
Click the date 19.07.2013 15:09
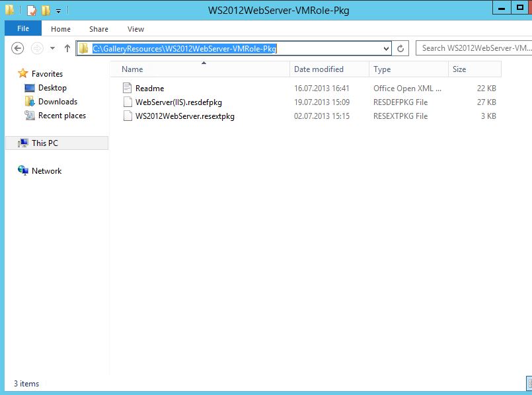pos(322,102)
